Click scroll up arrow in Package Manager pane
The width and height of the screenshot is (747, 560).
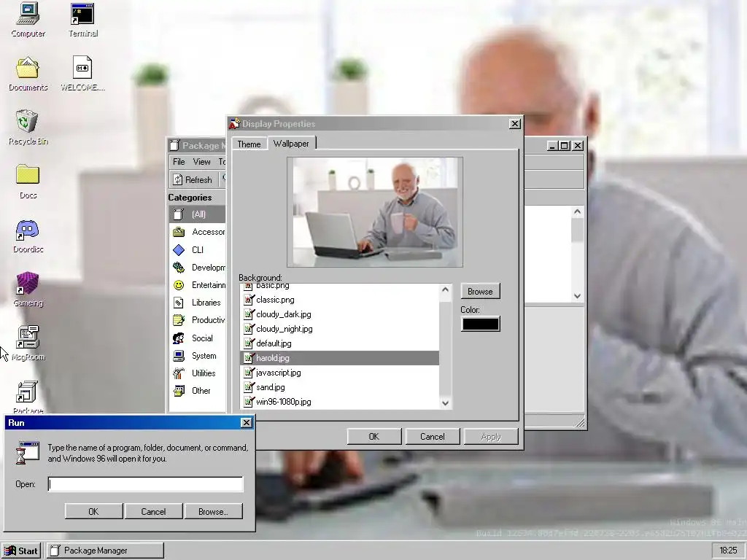tap(578, 212)
